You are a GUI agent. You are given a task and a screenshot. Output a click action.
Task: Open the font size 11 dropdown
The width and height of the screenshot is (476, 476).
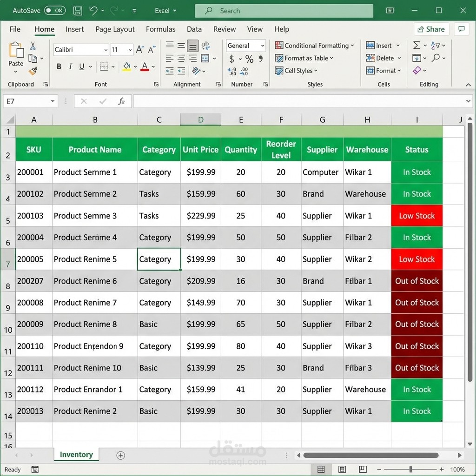click(x=130, y=50)
